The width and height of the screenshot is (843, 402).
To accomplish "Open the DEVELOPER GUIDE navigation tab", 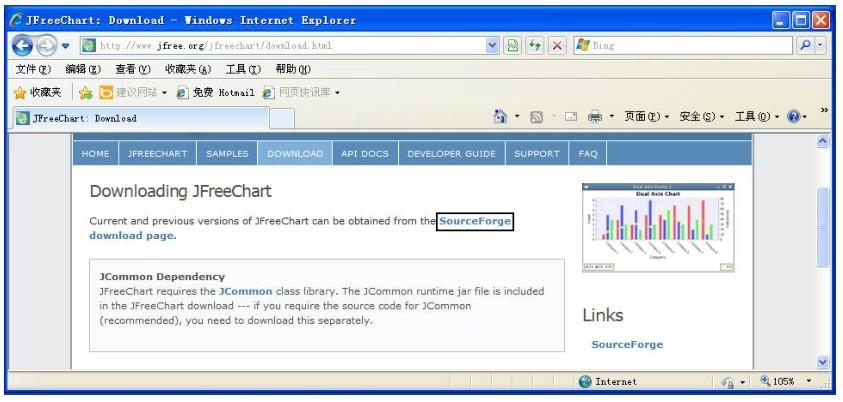I will [x=452, y=154].
